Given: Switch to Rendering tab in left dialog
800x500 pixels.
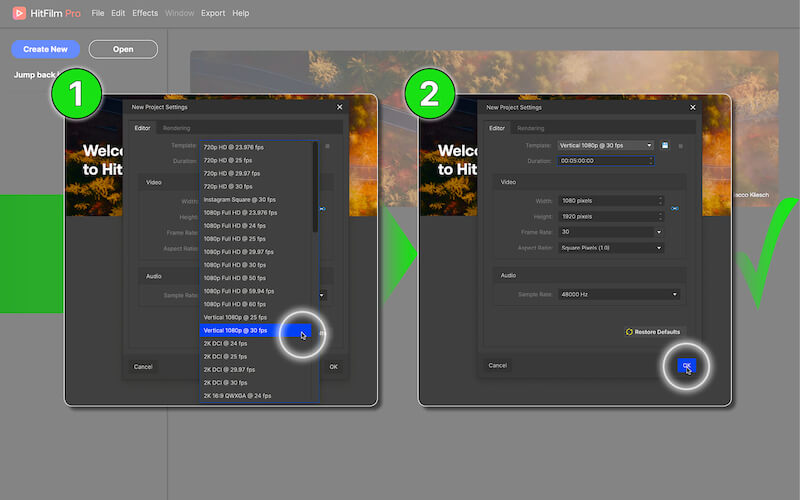Looking at the screenshot, I should point(177,128).
